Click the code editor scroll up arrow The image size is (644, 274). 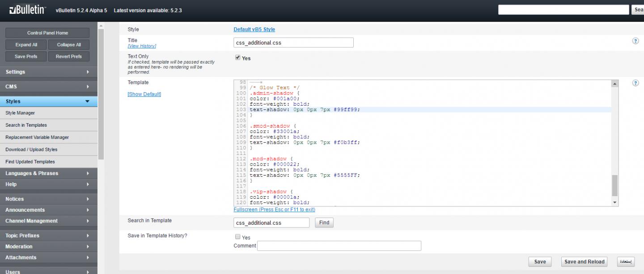[615, 84]
